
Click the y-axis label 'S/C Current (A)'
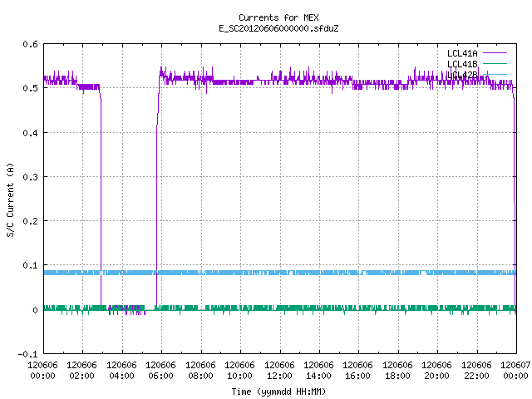click(x=11, y=199)
